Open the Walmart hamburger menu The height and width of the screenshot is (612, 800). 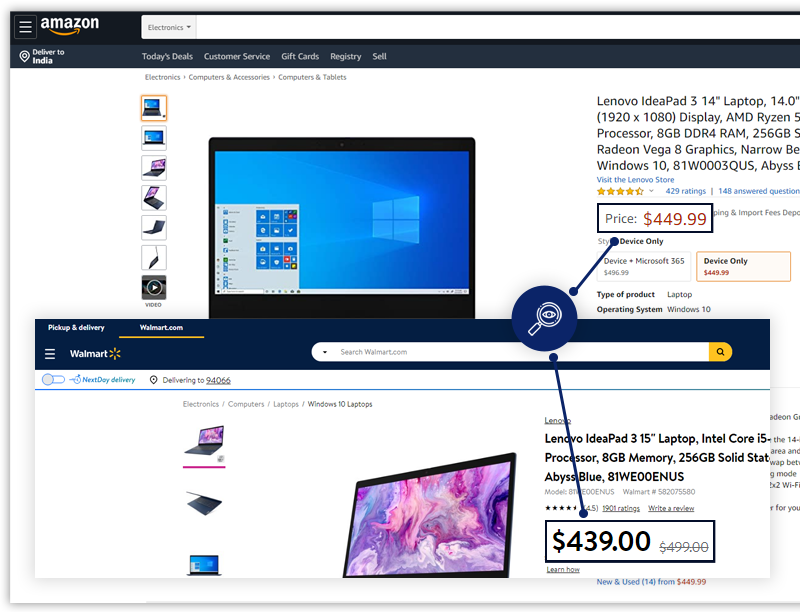(x=50, y=354)
